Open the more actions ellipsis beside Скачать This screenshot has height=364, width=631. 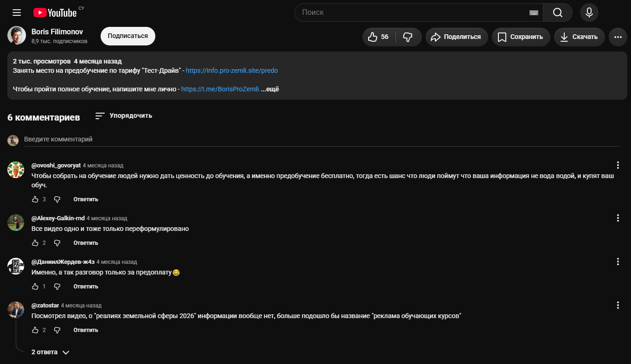pyautogui.click(x=618, y=37)
